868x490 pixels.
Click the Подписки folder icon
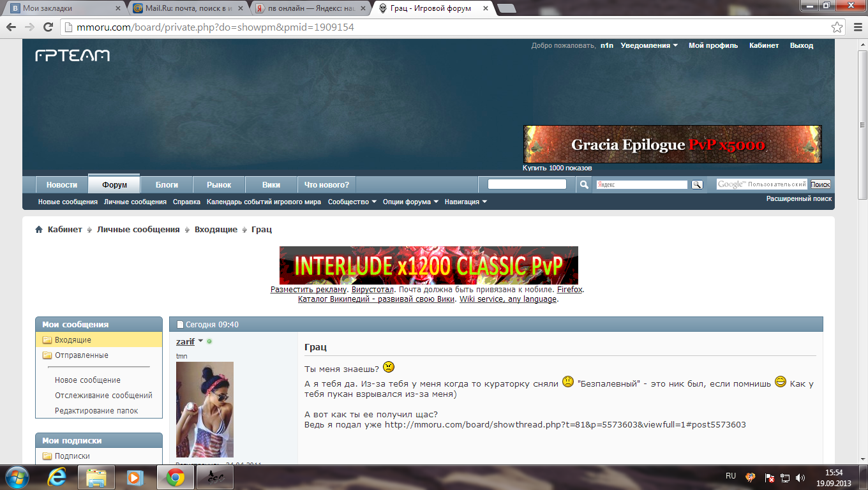pos(47,456)
